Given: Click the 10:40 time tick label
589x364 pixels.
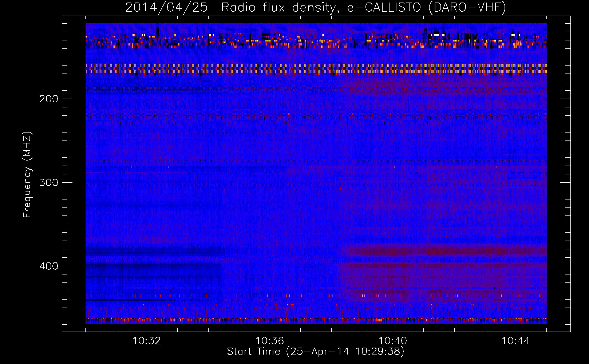Looking at the screenshot, I should [393, 341].
